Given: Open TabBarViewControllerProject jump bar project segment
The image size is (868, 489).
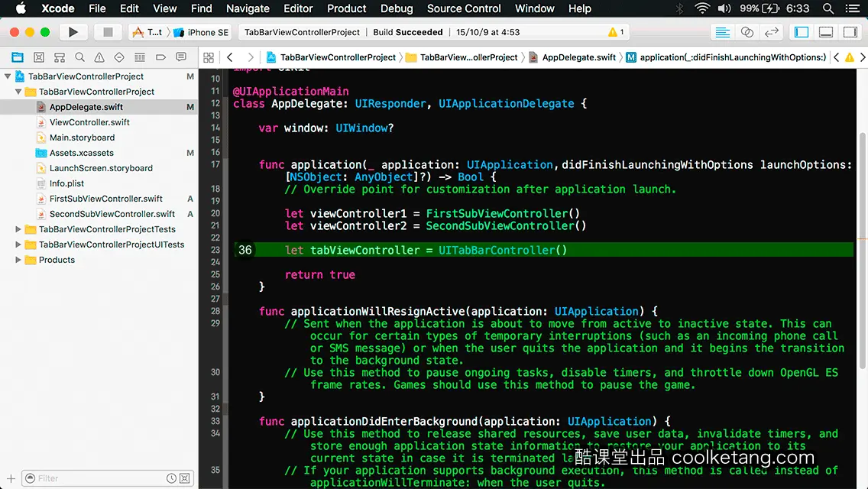Looking at the screenshot, I should point(331,57).
